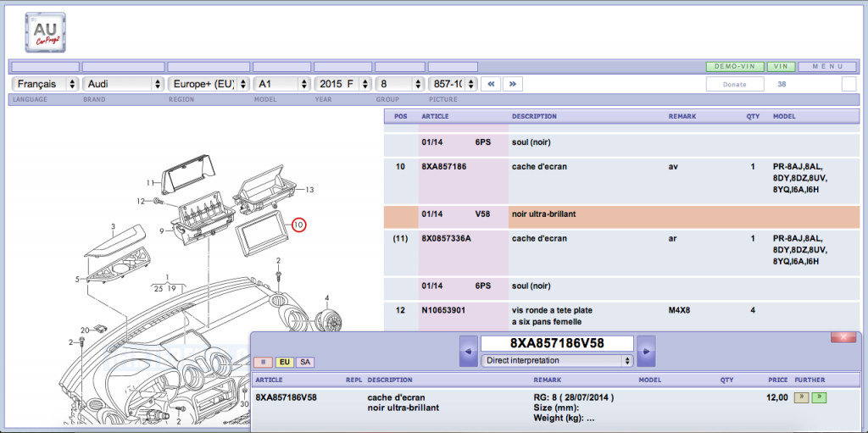The image size is (868, 433).
Task: Open the Language dropdown set to Français
Action: click(x=46, y=84)
